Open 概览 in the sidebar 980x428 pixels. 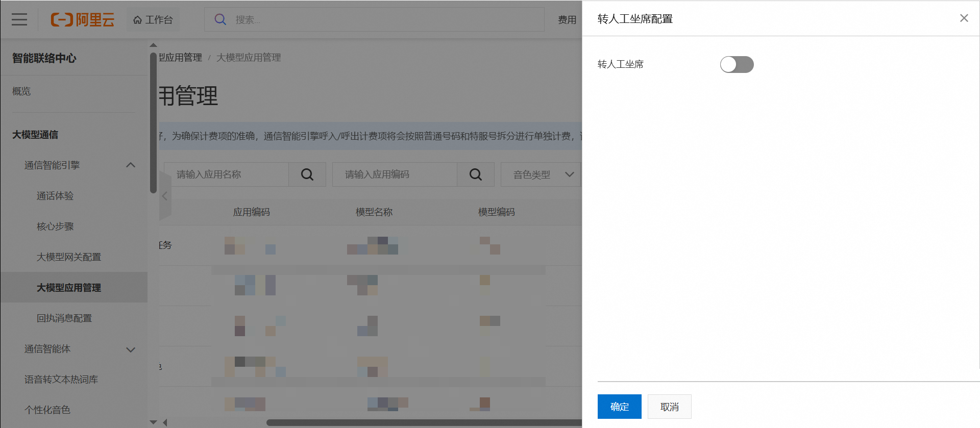click(x=21, y=91)
